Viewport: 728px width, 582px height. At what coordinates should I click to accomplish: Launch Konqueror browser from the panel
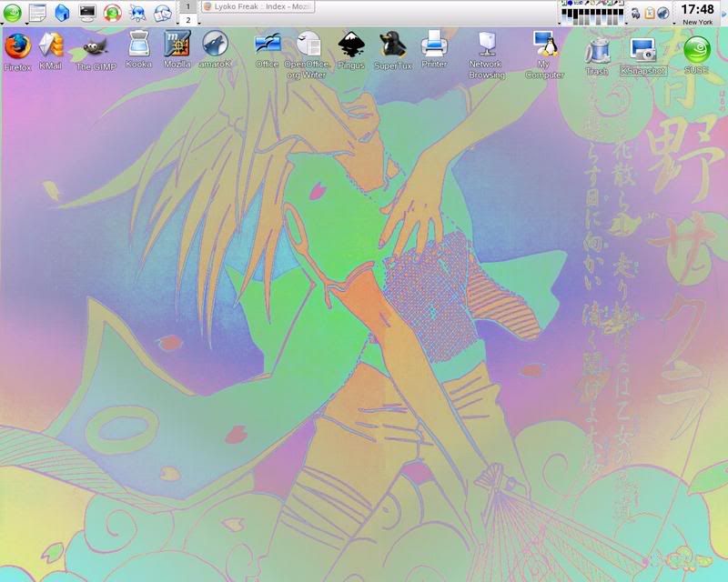point(137,13)
